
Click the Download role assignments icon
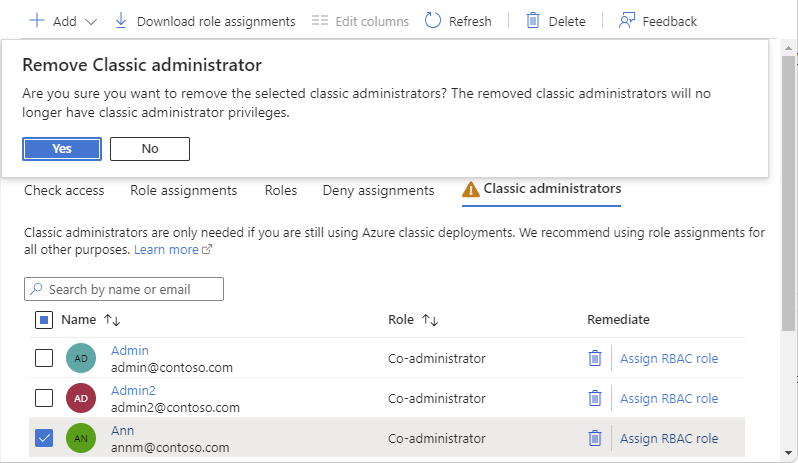coord(121,20)
